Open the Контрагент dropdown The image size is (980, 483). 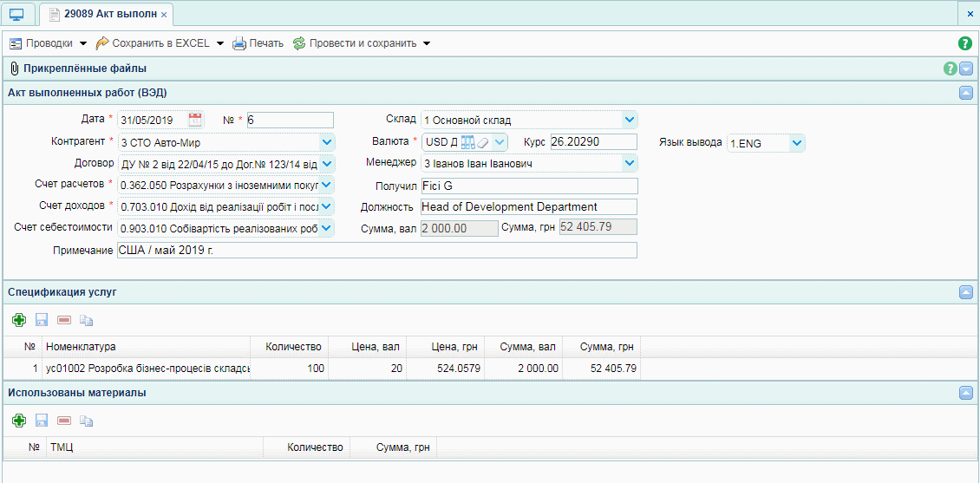tap(327, 142)
